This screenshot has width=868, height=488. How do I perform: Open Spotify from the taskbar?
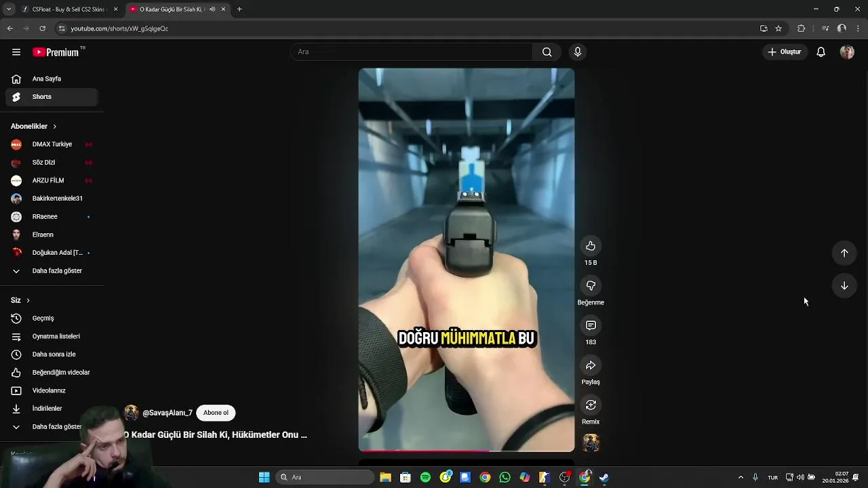(425, 477)
